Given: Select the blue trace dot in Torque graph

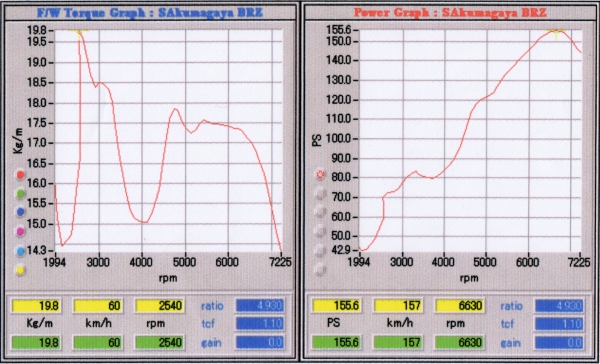Looking at the screenshot, I should [x=20, y=211].
